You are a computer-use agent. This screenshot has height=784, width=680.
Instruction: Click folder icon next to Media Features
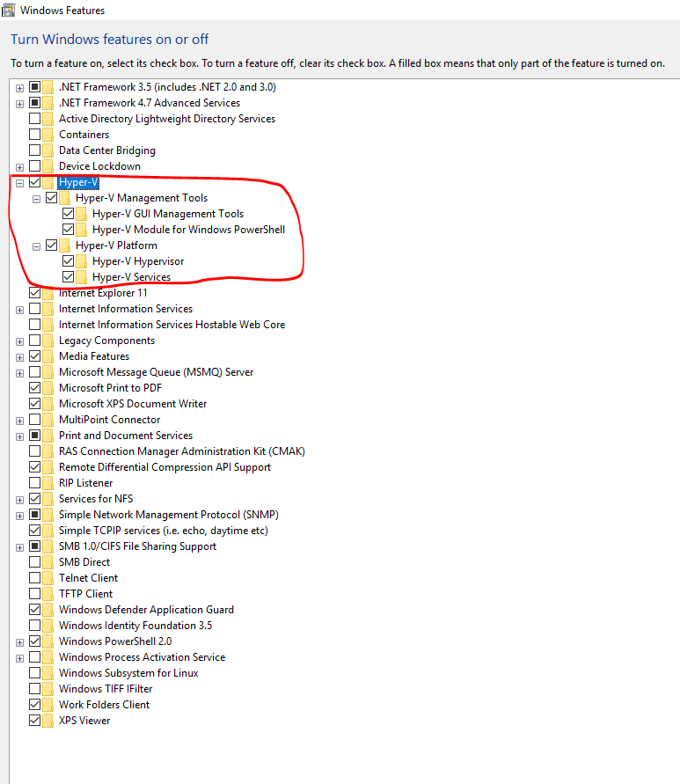point(48,356)
